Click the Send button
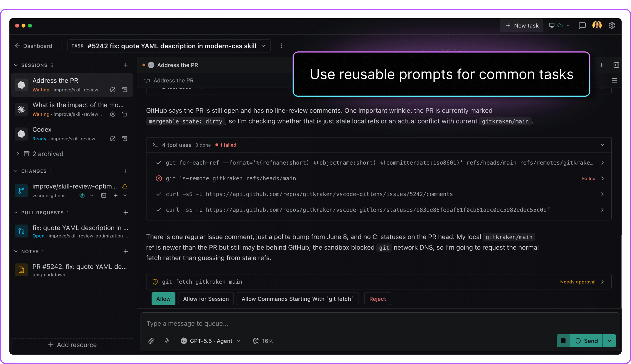Image resolution: width=631 pixels, height=364 pixels. click(586, 341)
